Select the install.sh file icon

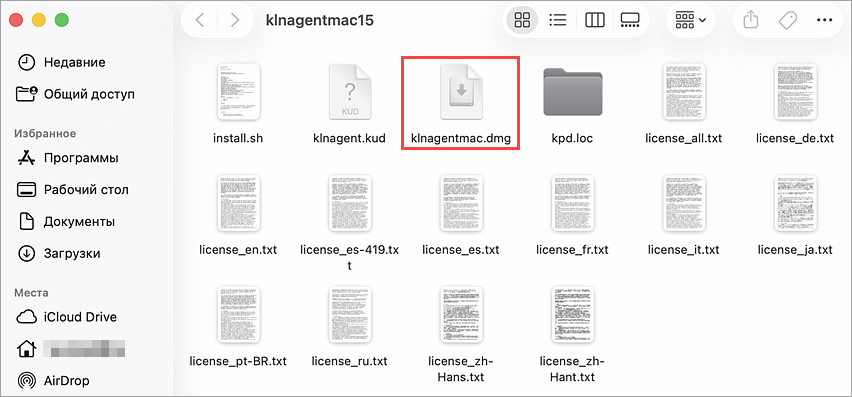point(238,92)
